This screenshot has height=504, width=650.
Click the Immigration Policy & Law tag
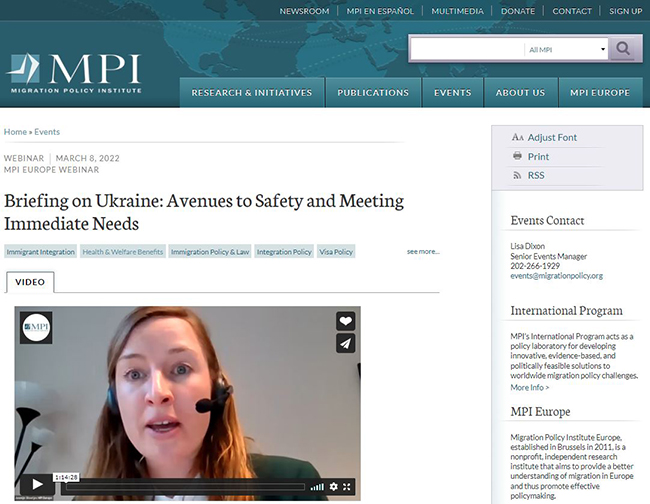pyautogui.click(x=210, y=252)
